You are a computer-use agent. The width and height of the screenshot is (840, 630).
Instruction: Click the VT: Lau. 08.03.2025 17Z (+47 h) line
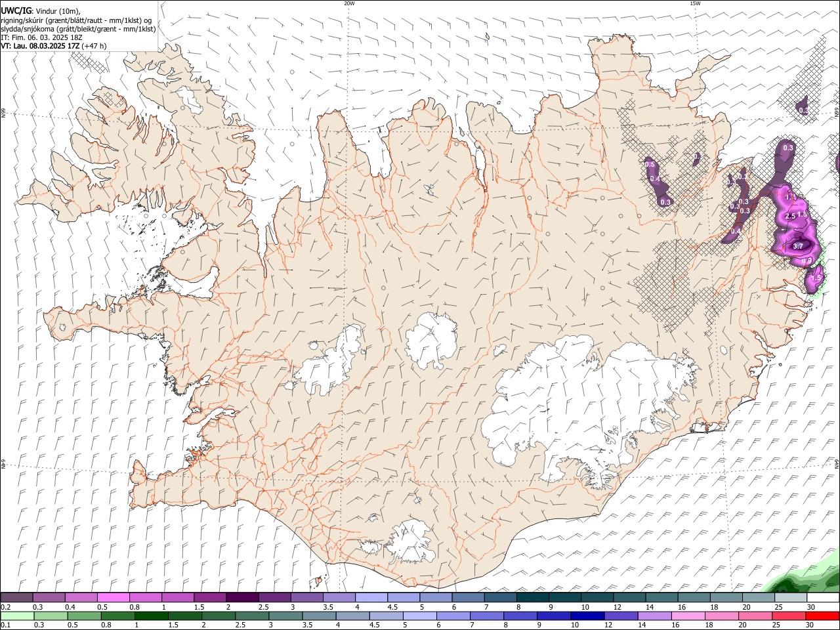coord(53,46)
